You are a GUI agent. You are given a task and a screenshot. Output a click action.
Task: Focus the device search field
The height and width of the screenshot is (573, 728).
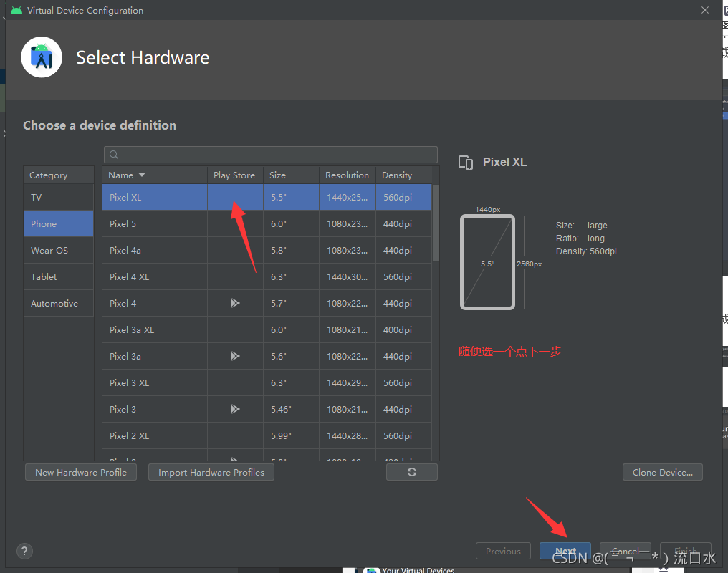coord(271,155)
